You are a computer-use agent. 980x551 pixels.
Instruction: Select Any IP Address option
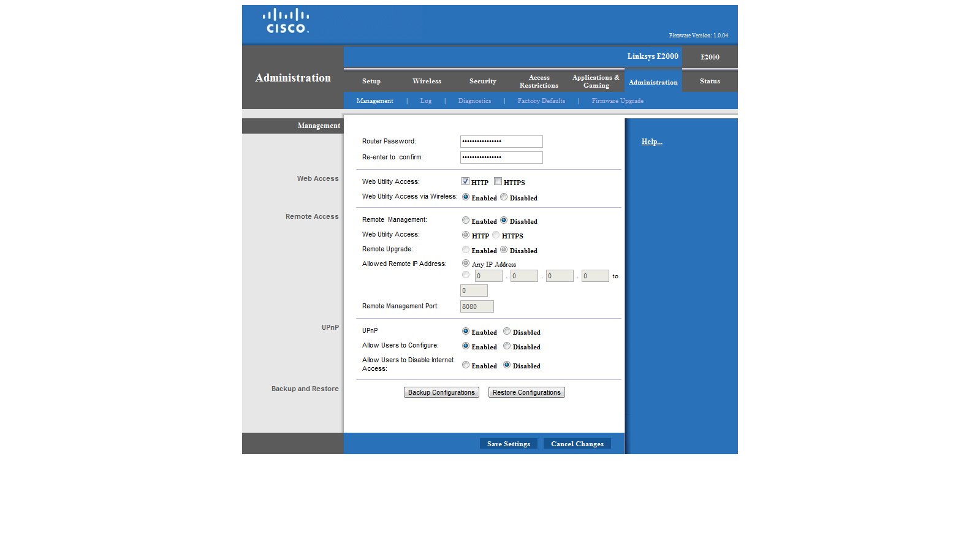pos(466,264)
